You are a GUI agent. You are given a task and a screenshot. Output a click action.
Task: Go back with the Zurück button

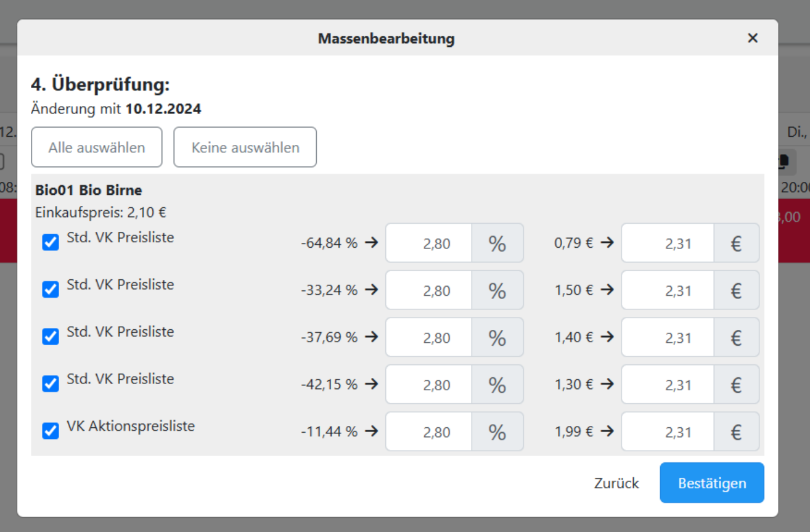click(616, 483)
